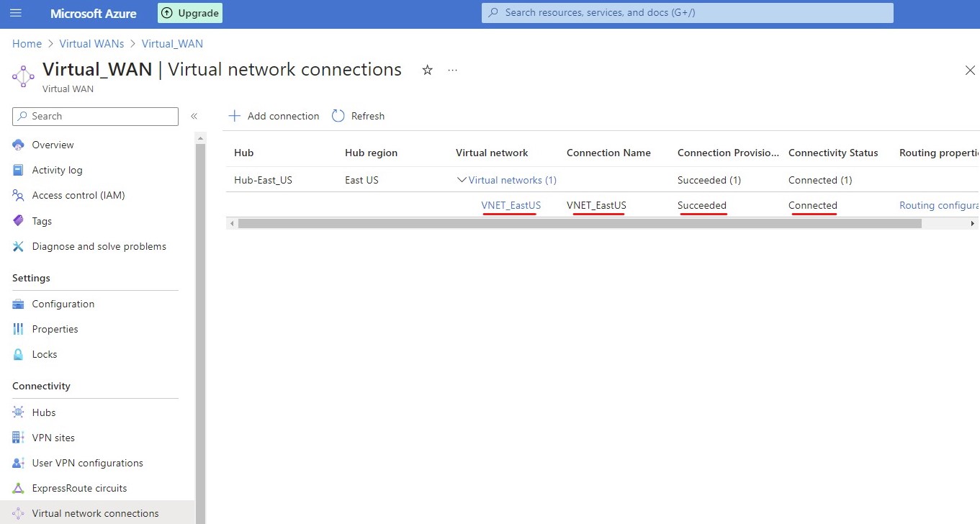Open the Azure portal hamburger menu

click(x=16, y=13)
